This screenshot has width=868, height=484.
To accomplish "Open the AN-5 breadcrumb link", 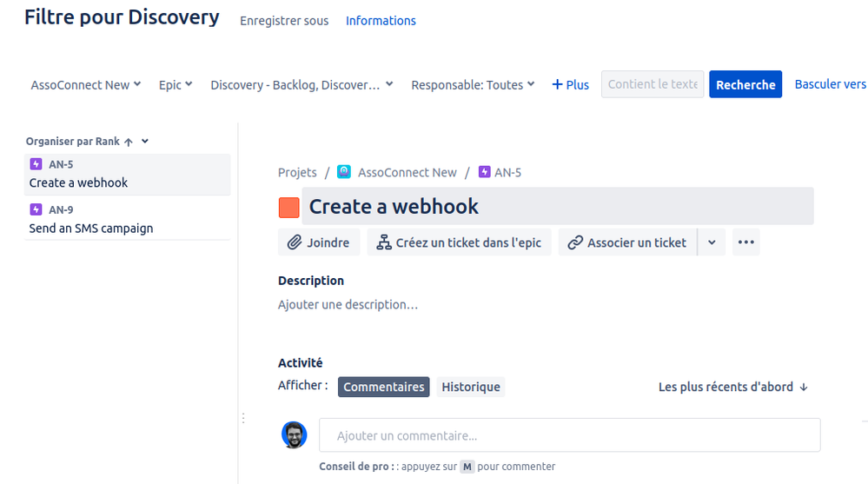I will 507,172.
